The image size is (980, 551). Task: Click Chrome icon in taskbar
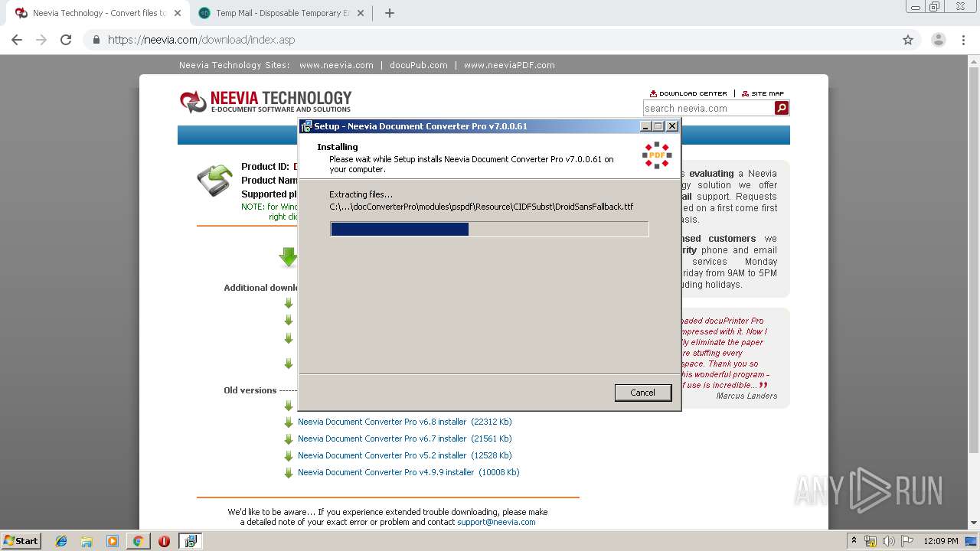(x=138, y=541)
